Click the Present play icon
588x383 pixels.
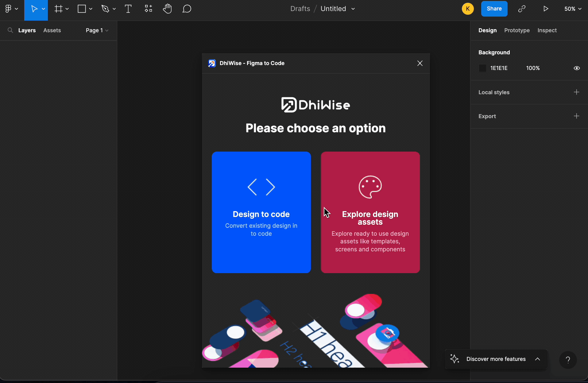pos(546,9)
